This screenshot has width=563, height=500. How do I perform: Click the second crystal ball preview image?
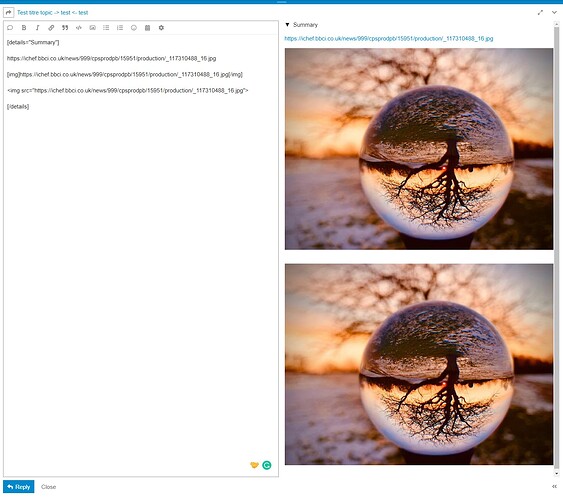pyautogui.click(x=419, y=364)
